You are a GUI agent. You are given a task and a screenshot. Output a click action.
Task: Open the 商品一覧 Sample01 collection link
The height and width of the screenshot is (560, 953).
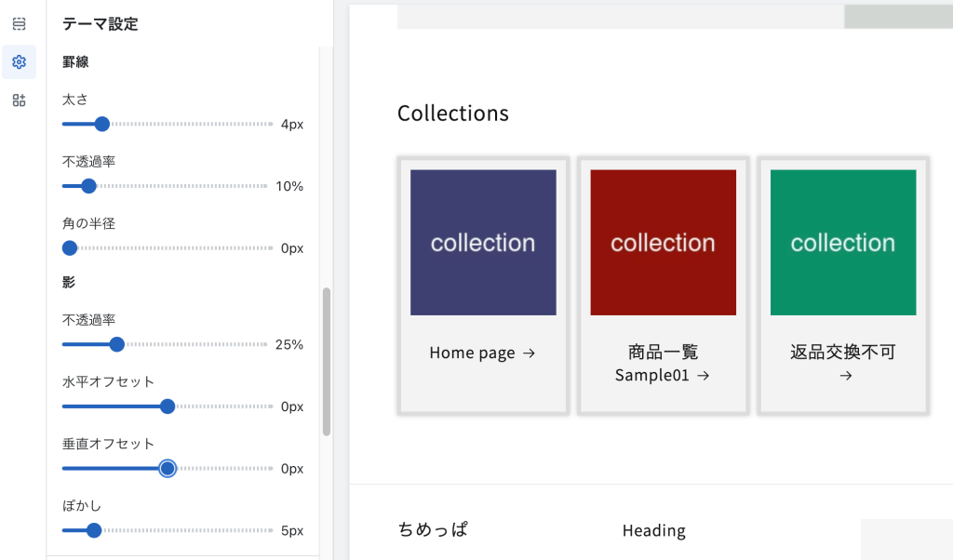pos(663,364)
